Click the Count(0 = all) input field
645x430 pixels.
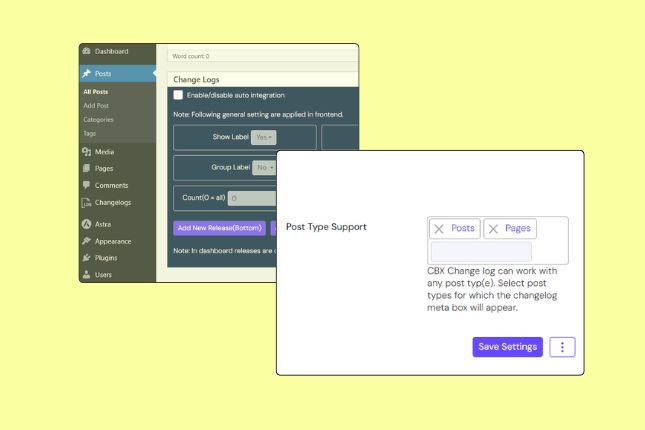point(252,198)
